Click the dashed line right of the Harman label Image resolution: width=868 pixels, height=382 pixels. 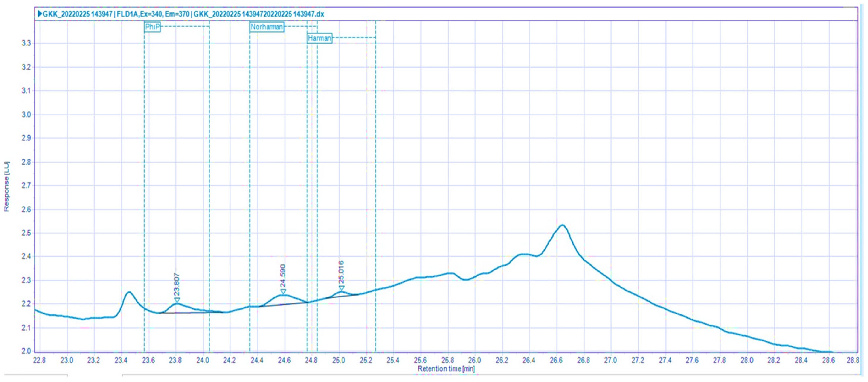[354, 38]
